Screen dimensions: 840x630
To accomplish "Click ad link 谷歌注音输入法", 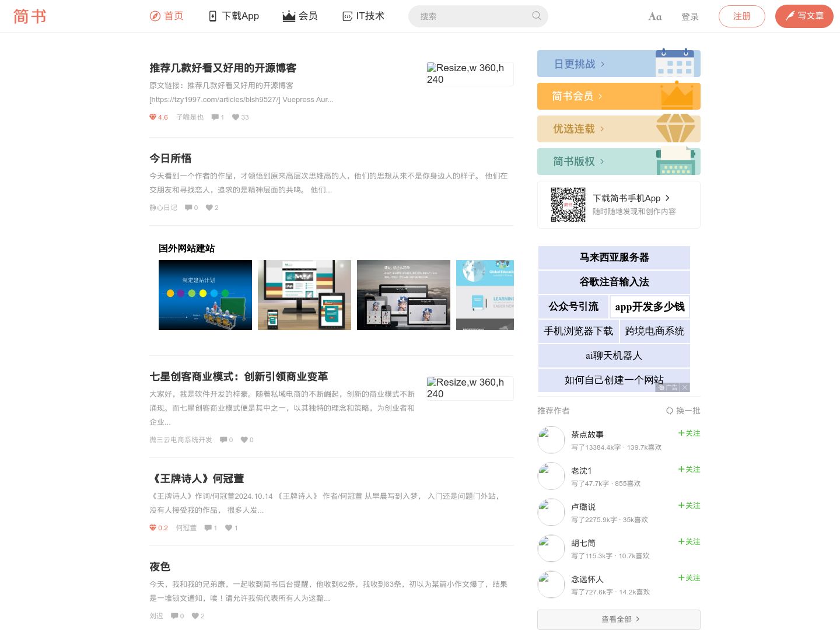I will pos(614,282).
